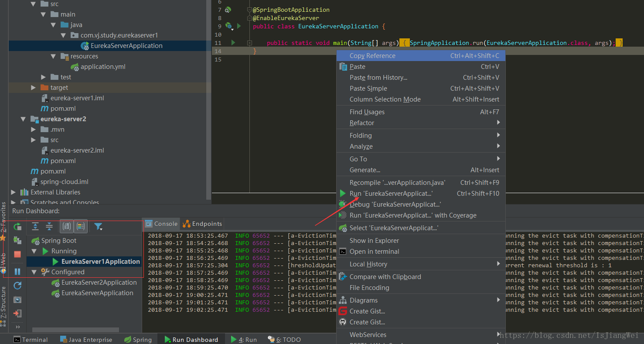Open the Folding submenu
Screen dimensions: 644x344
pos(421,136)
